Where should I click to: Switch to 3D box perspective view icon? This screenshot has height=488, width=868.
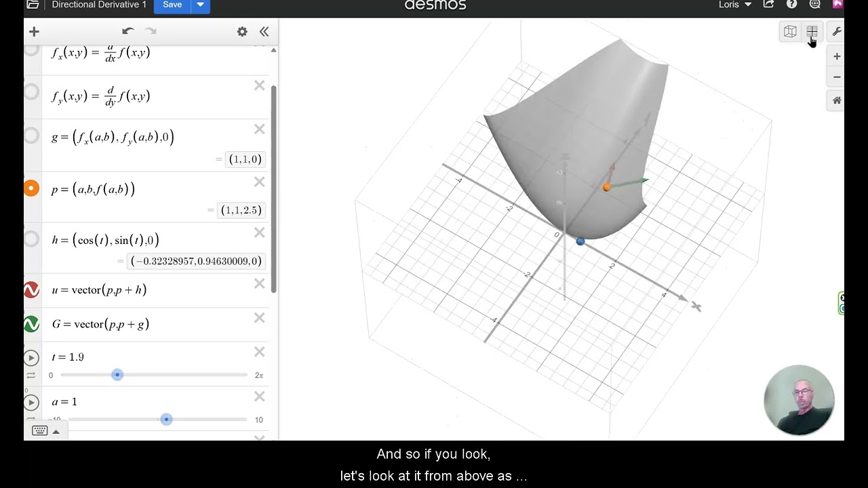(x=790, y=32)
